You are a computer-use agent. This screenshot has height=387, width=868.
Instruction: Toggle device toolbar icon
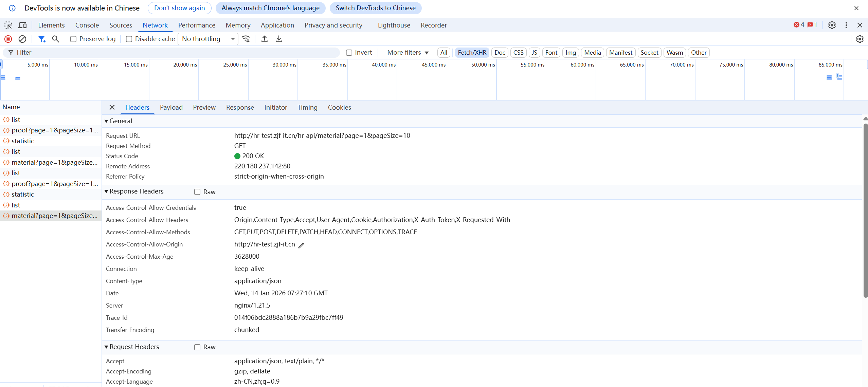(22, 25)
